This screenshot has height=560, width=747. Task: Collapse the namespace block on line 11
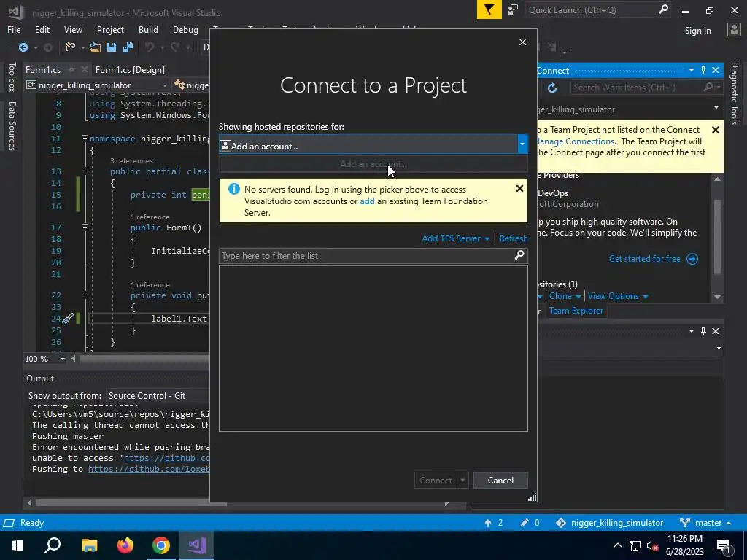point(85,139)
